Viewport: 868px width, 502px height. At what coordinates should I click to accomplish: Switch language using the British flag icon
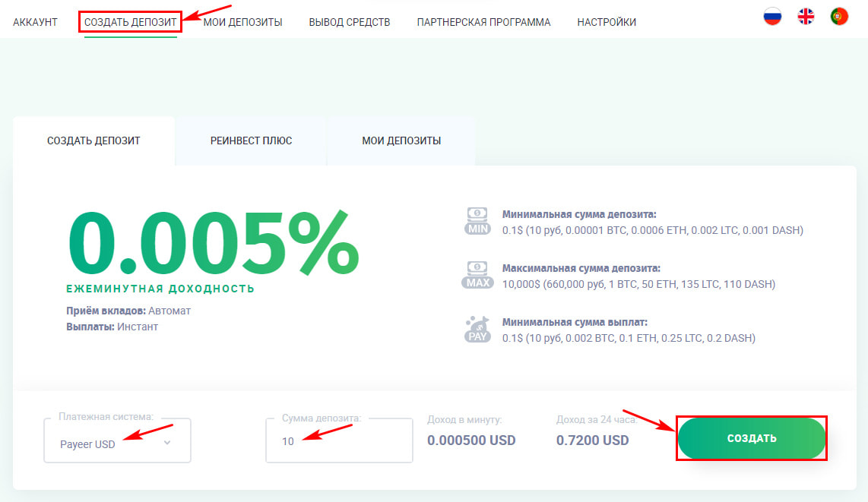click(806, 15)
